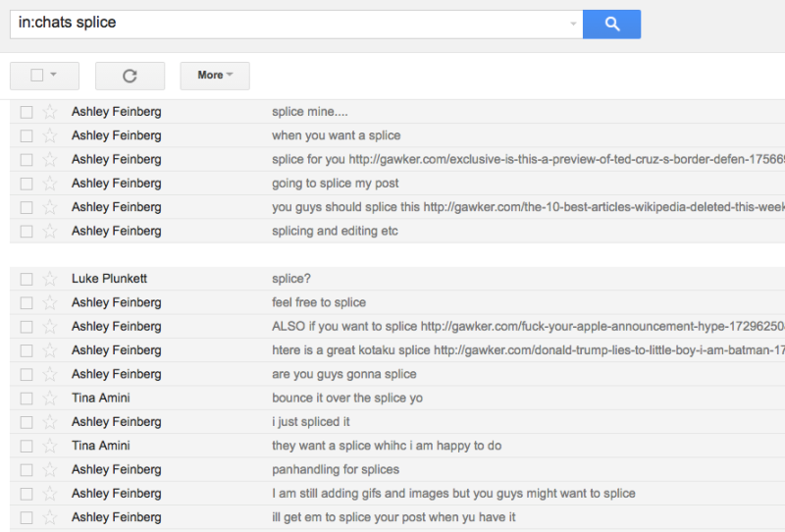The image size is (785, 532).
Task: Check 'they want a splice whihc i am happy' checkbox
Action: (x=26, y=447)
